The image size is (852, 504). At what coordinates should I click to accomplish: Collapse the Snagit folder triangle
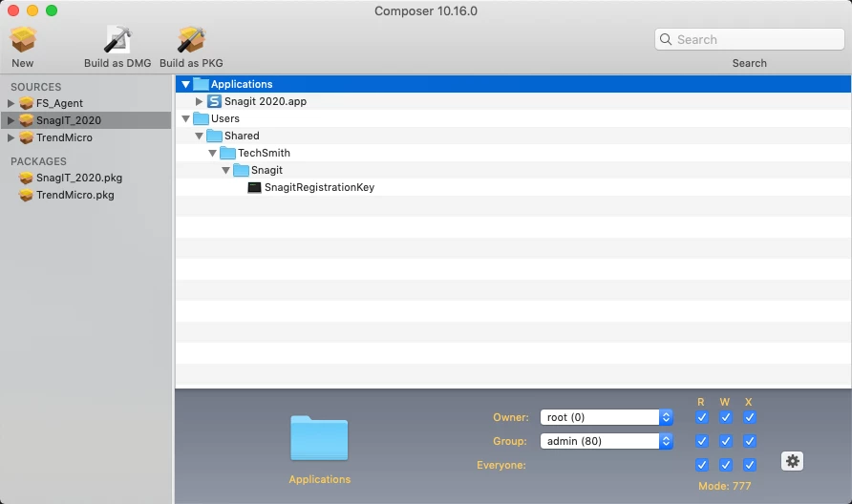(225, 171)
